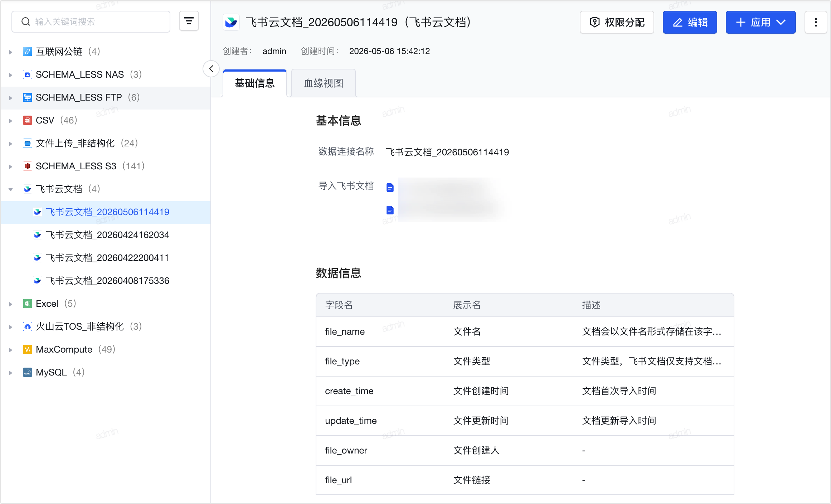Click the Feishu logo in page header
Image resolution: width=831 pixels, height=504 pixels.
pos(231,22)
